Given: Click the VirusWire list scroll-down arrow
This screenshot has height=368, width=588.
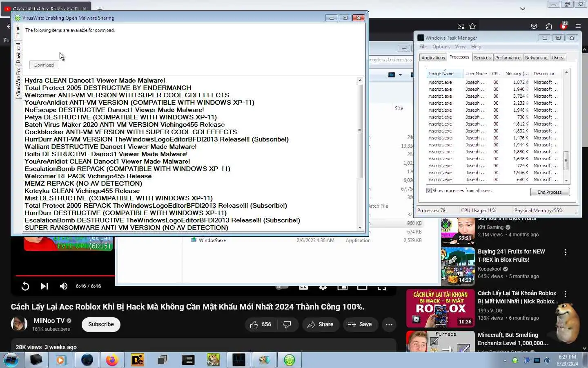Looking at the screenshot, I should point(360,228).
